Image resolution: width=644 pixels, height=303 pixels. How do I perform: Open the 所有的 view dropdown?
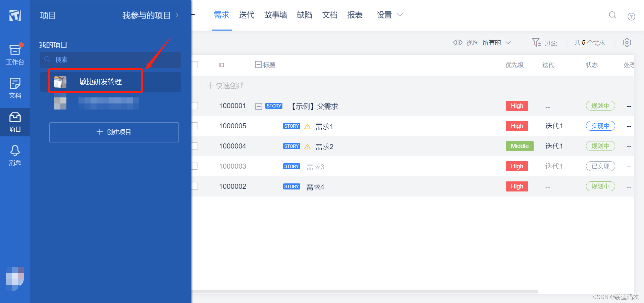496,43
